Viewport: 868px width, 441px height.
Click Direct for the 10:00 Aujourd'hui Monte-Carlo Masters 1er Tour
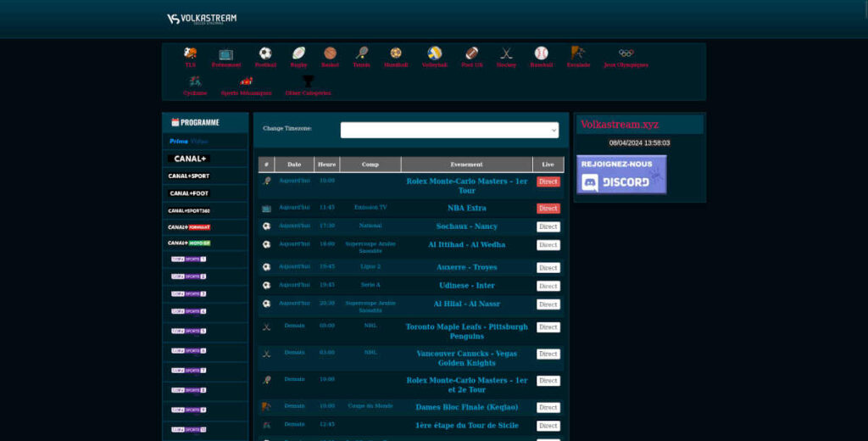pos(548,181)
